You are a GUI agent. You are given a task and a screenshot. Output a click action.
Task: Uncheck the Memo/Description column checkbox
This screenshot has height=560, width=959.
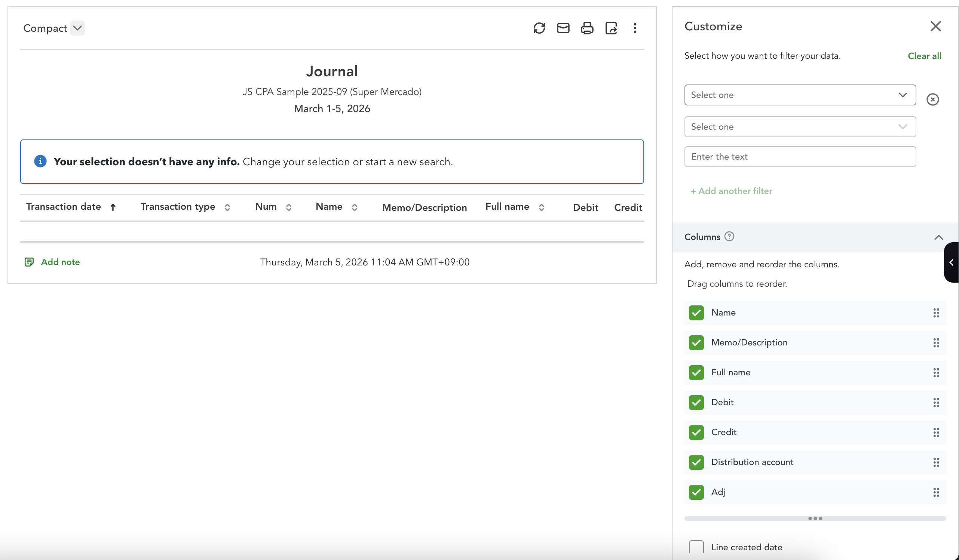(696, 342)
